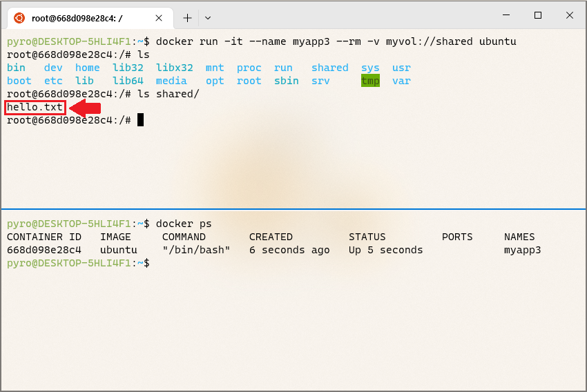Click 'myapp3' under NAMES column
The height and width of the screenshot is (392, 587).
522,250
